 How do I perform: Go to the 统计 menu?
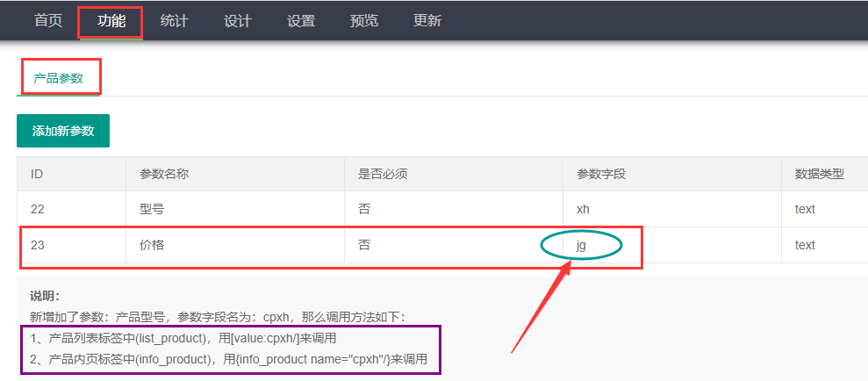(175, 20)
